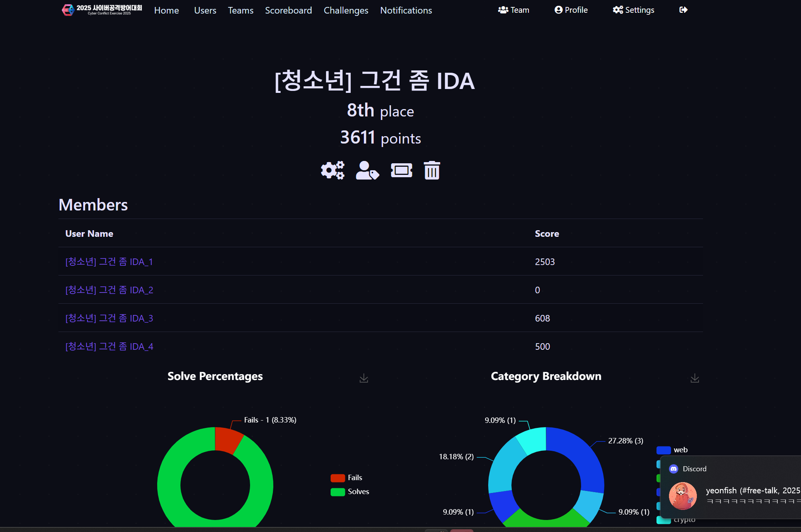The width and height of the screenshot is (801, 532).
Task: Toggle the web category legend entry
Action: tap(672, 450)
